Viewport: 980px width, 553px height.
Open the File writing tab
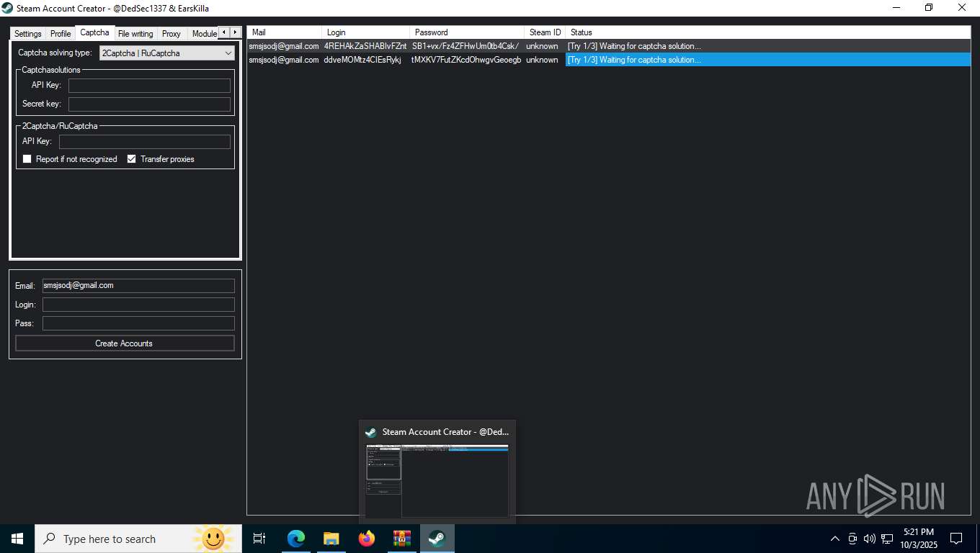tap(135, 33)
